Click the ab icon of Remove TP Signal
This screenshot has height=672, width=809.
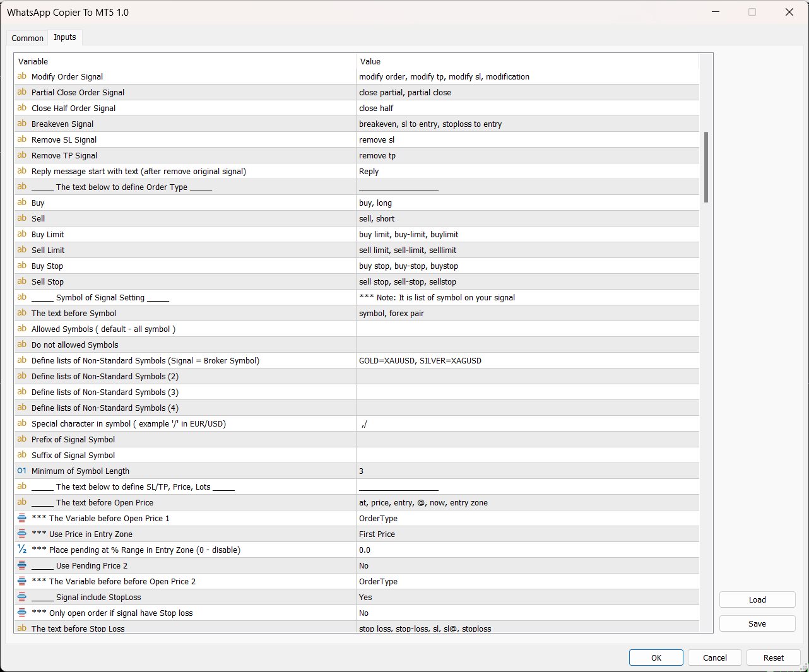[x=22, y=155]
